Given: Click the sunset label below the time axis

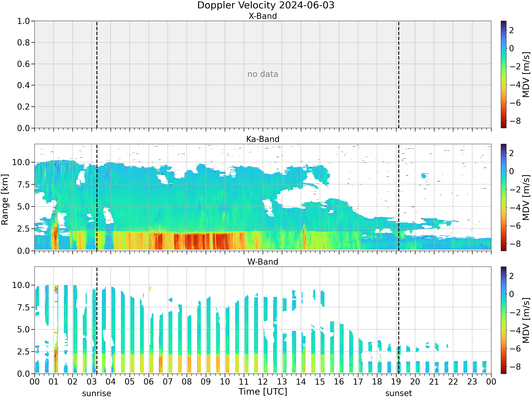Looking at the screenshot, I should coord(398,394).
